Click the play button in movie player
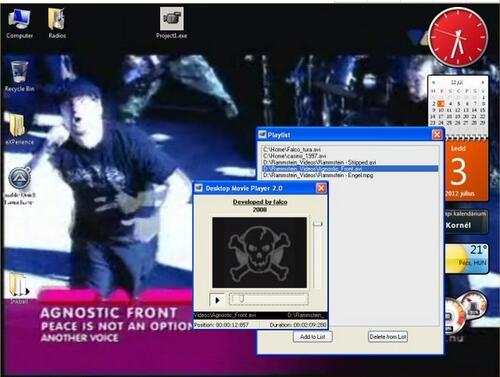500x377 pixels. [x=217, y=300]
